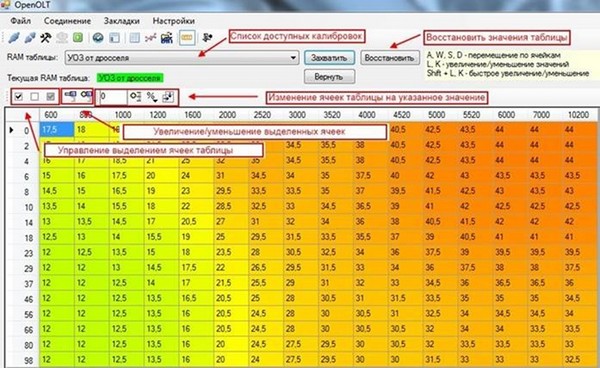Click the greyed-out chip icon in toolbar
The width and height of the screenshot is (600, 368).
coord(62,37)
